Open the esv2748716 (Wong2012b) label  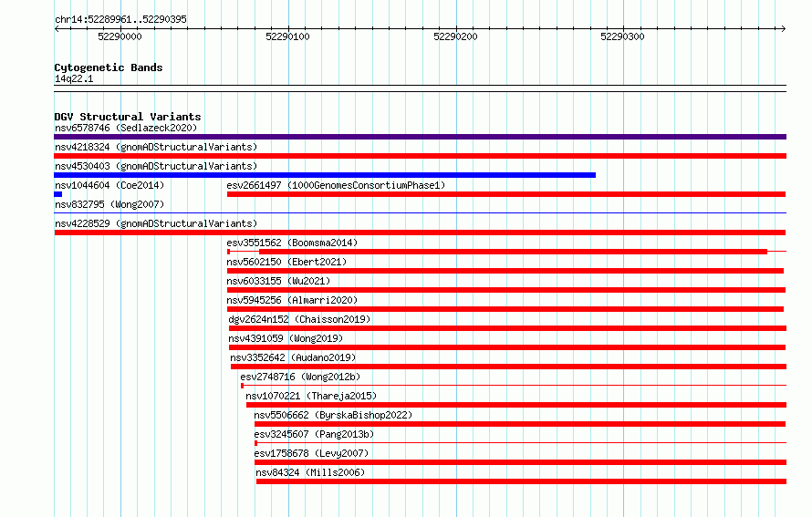[x=300, y=377]
